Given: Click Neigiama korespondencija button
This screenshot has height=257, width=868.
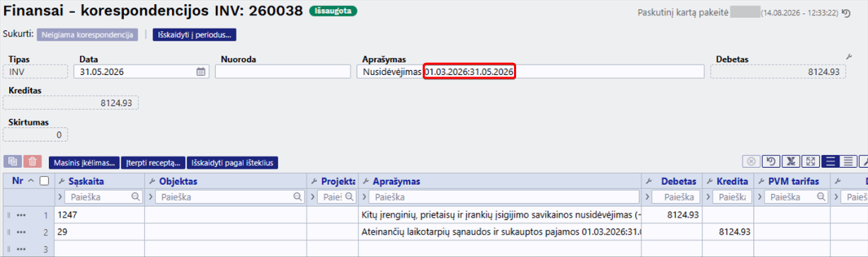Looking at the screenshot, I should [x=87, y=34].
